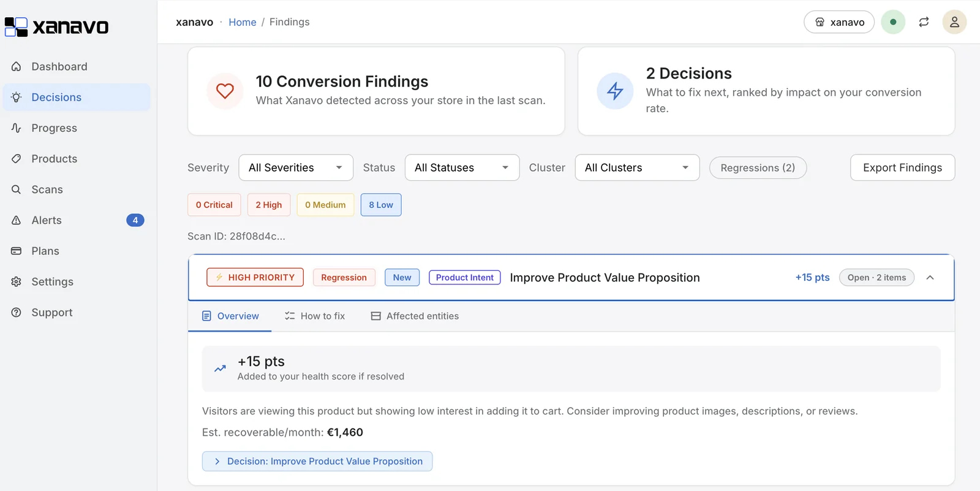Click the sync arrows icon in header

tap(924, 22)
